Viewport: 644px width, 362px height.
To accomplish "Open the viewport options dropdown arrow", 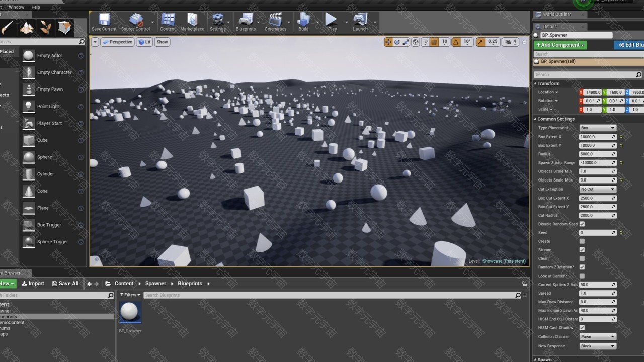I will 95,42.
